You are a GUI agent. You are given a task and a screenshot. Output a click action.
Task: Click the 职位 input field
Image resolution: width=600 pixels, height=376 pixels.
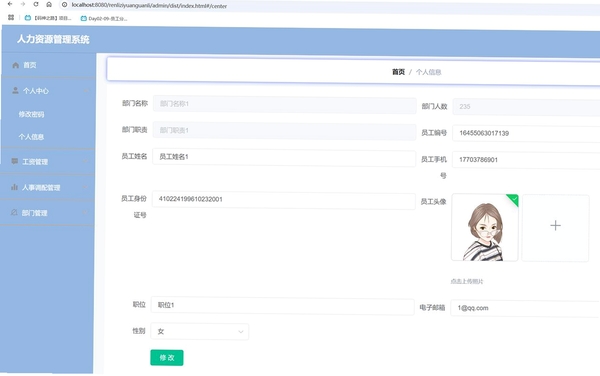point(282,306)
